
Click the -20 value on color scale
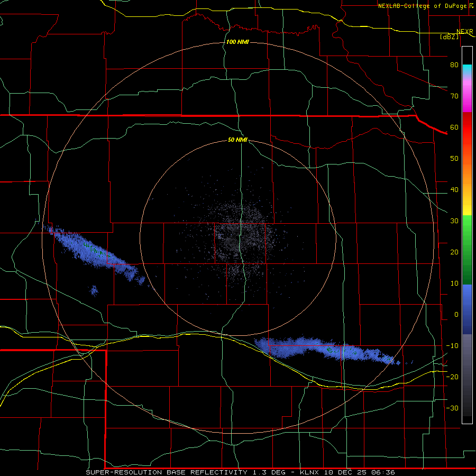click(x=452, y=377)
